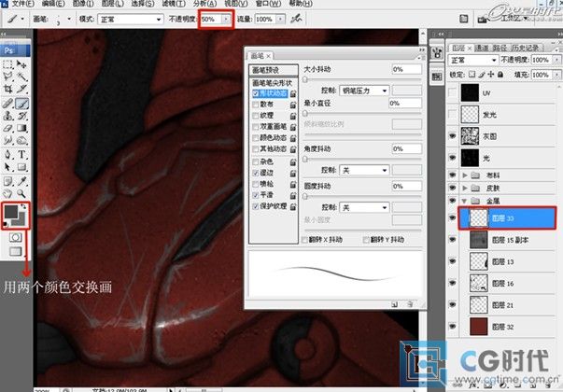Check the 双重画笔 option
Image resolution: width=563 pixels, height=392 pixels.
coord(256,127)
